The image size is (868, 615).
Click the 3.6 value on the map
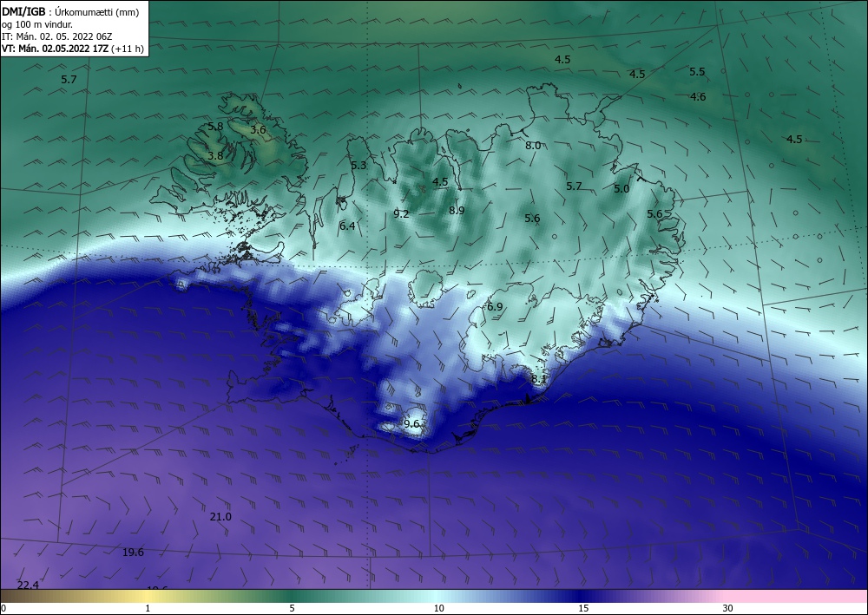click(x=258, y=130)
